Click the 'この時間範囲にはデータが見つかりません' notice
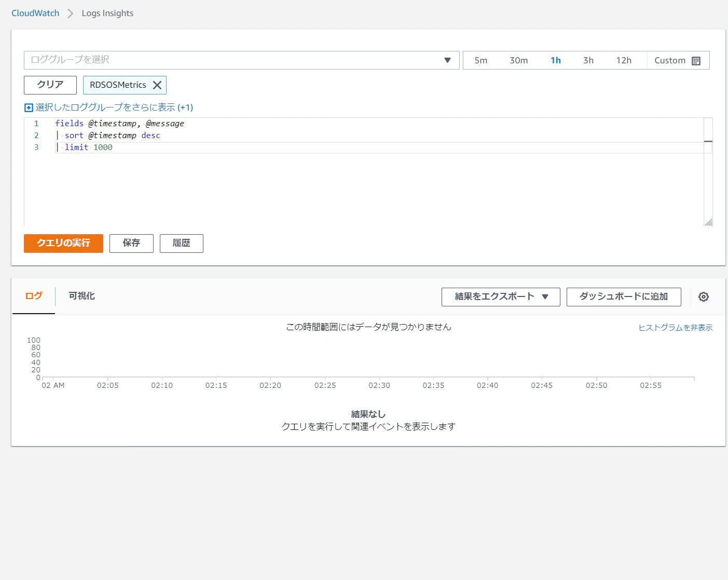The image size is (728, 580). tap(368, 327)
